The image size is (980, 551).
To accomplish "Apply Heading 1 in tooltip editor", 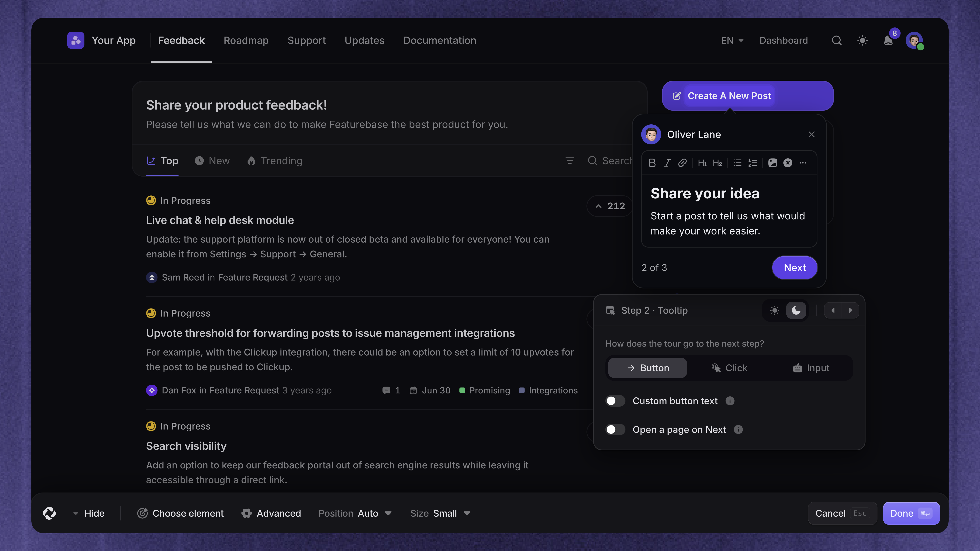I will pyautogui.click(x=702, y=163).
